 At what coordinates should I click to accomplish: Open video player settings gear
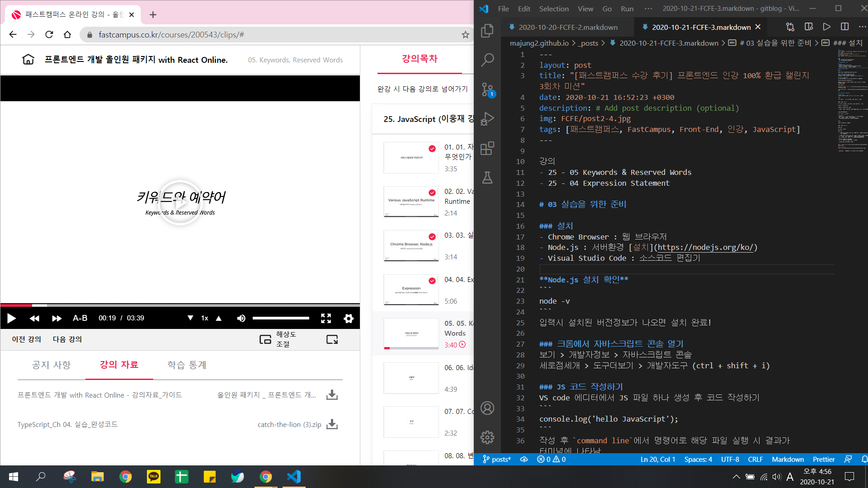pos(349,319)
